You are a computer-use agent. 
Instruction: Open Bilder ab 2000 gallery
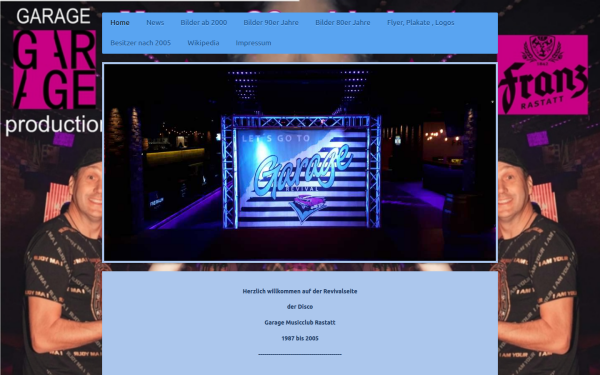pyautogui.click(x=204, y=23)
